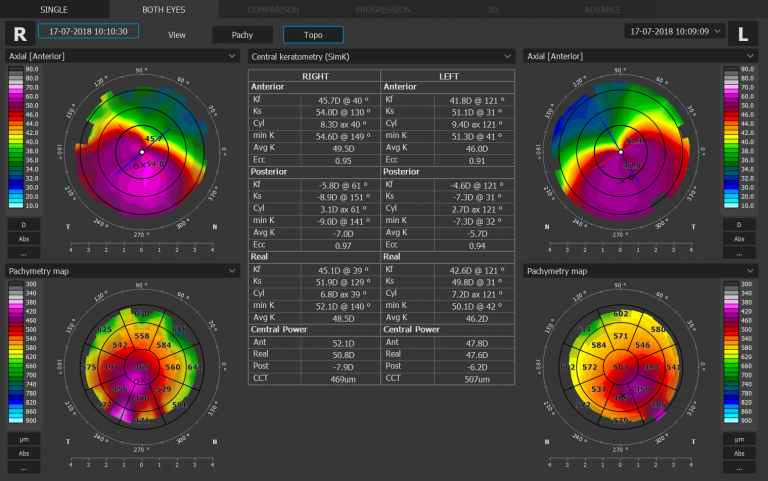
Task: Click left anterior Cyl value 9.4D ax 121°
Action: [x=476, y=124]
